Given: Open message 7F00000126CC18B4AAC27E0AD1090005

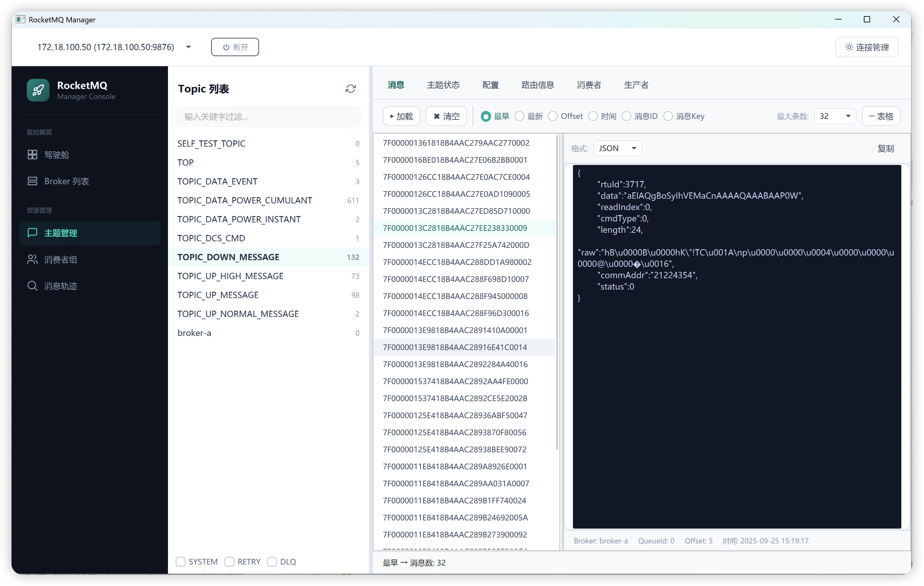Looking at the screenshot, I should click(464, 194).
